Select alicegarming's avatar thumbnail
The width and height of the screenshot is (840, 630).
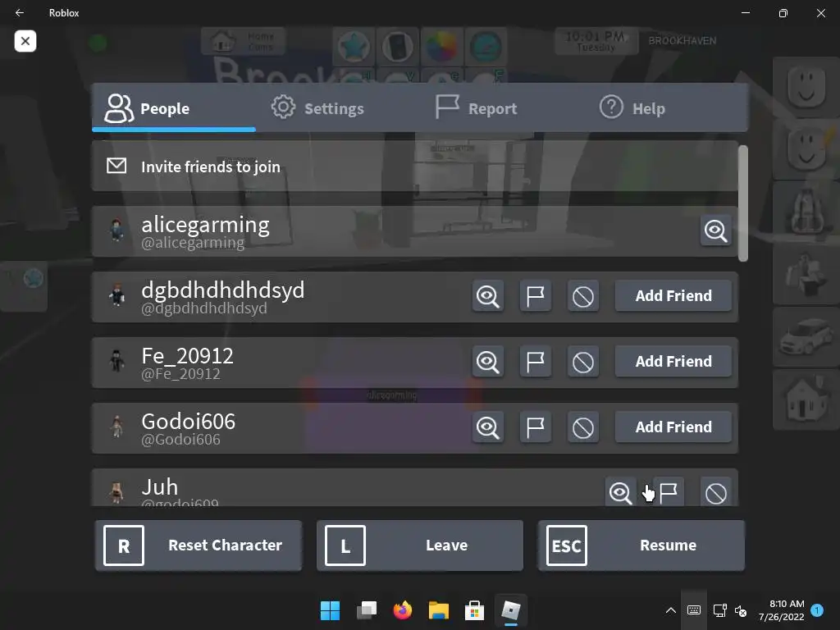click(116, 231)
